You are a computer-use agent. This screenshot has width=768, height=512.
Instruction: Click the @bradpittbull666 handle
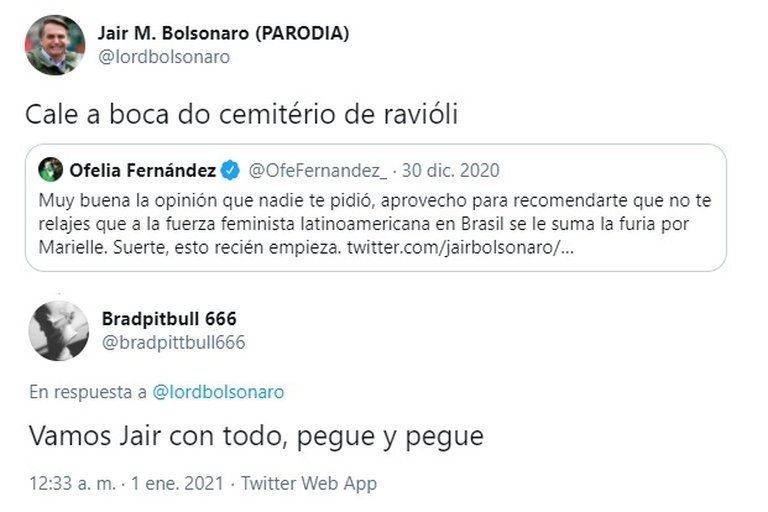point(173,343)
